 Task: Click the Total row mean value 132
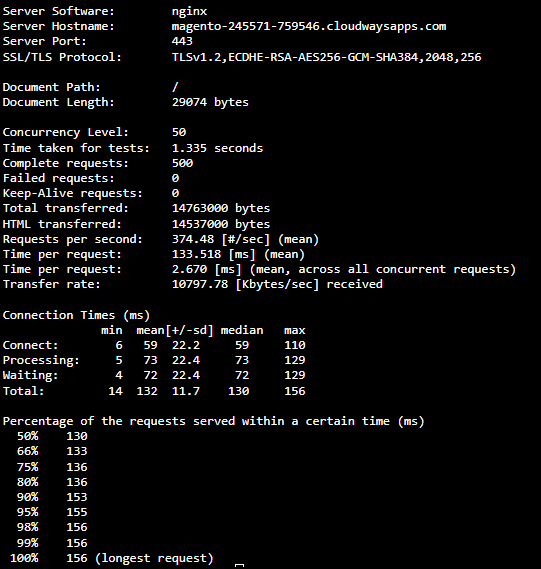(x=147, y=391)
